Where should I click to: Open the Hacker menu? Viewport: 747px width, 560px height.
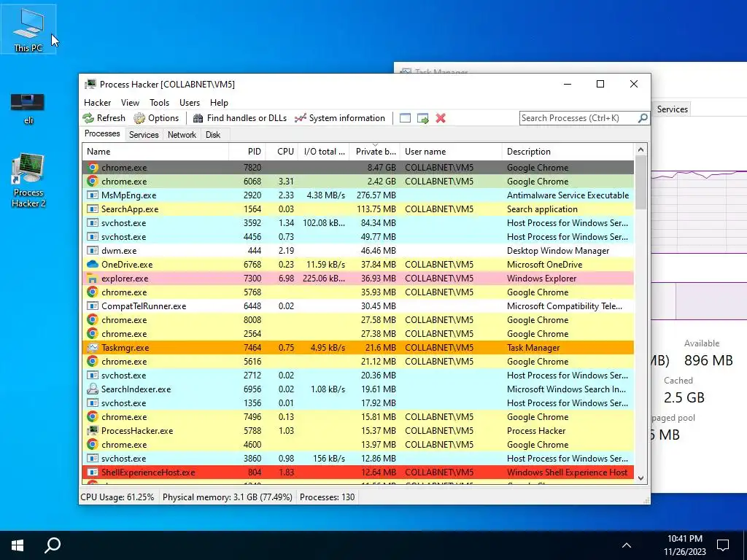(97, 103)
